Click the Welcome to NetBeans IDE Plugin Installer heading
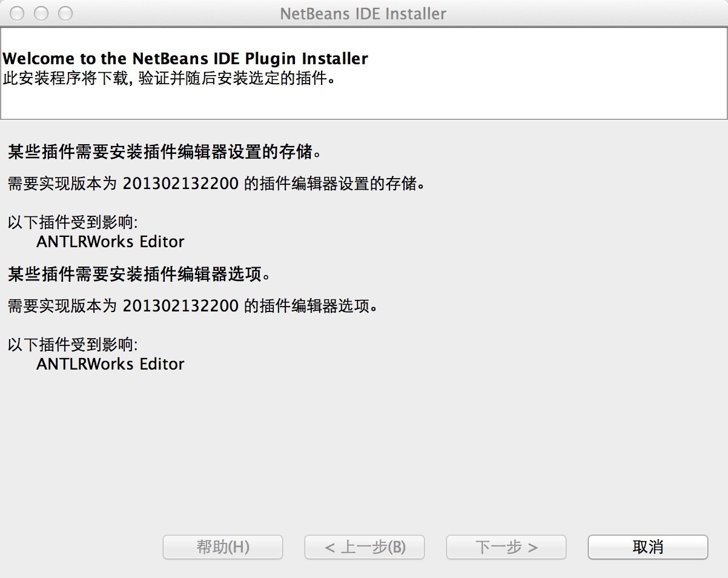Screen dimensions: 728x578 pos(185,59)
